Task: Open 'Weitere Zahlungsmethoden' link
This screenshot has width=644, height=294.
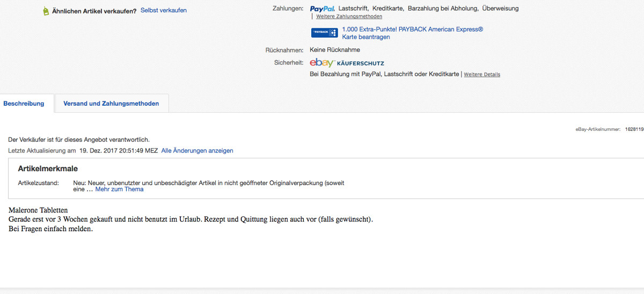Action: point(349,17)
